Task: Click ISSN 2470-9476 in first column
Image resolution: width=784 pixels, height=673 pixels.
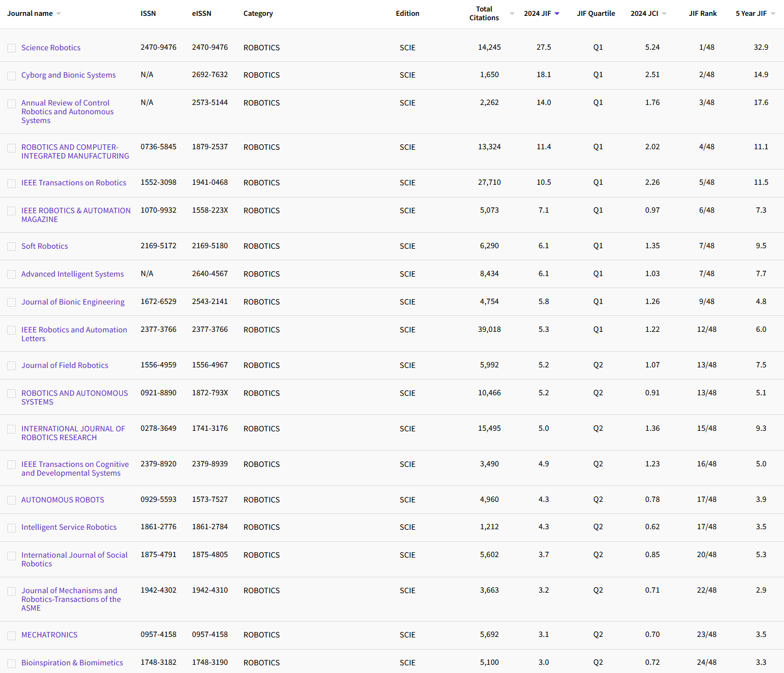Action: pyautogui.click(x=159, y=48)
